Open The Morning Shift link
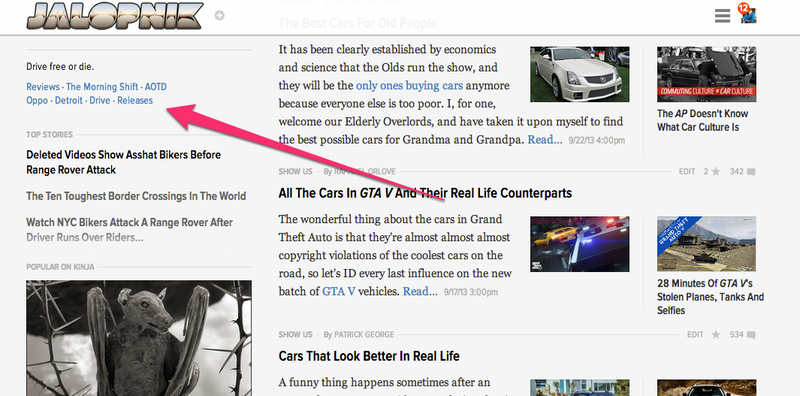The height and width of the screenshot is (396, 800). pyautogui.click(x=102, y=87)
